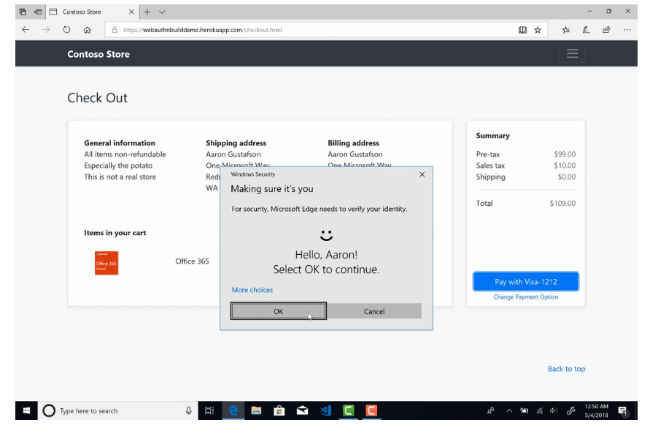
Task: Click OK in the Windows Security dialog
Action: point(278,311)
